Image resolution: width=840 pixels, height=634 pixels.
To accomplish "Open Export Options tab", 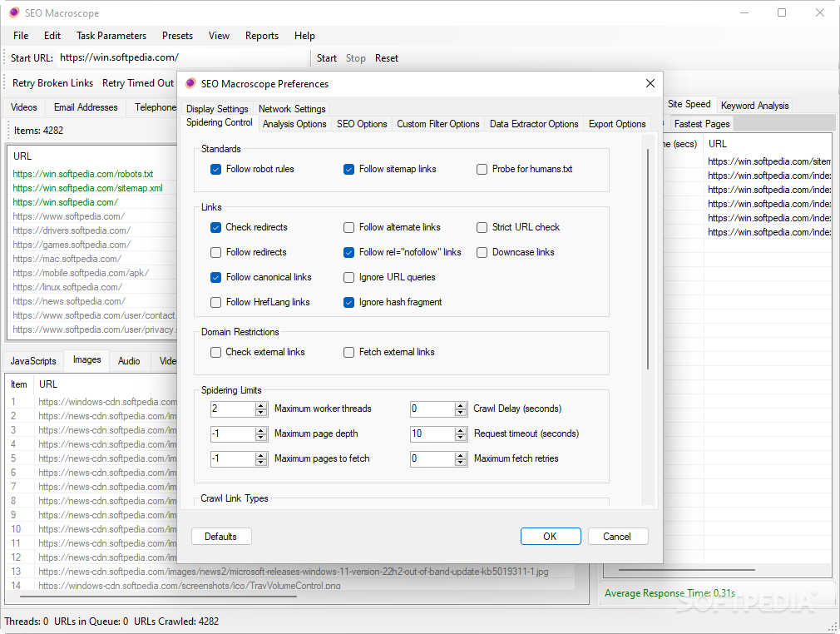I will pyautogui.click(x=617, y=124).
